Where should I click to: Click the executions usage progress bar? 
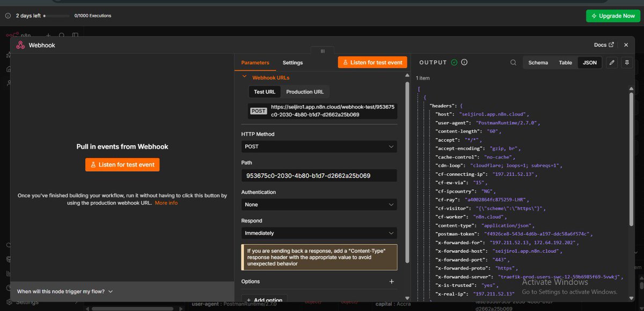56,16
